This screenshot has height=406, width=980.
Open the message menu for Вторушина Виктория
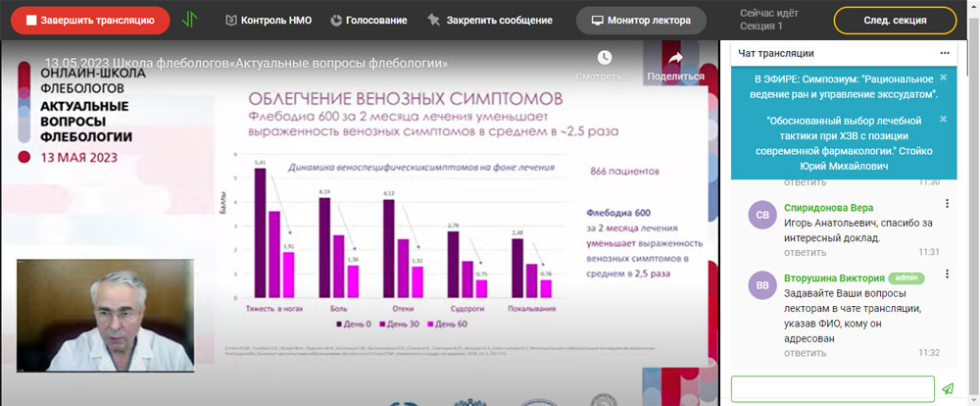click(948, 274)
